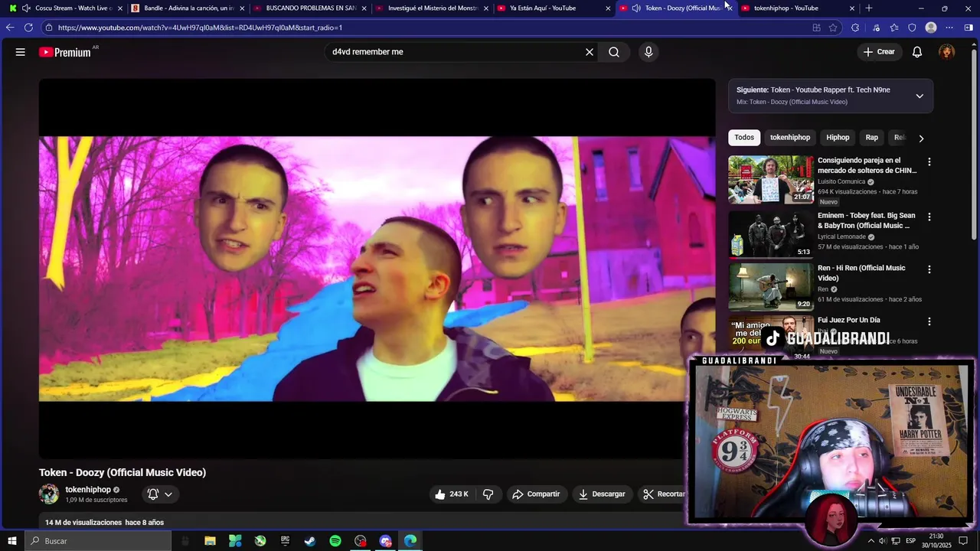
Task: Switch to Investigué el Misterio tab
Action: tap(432, 8)
